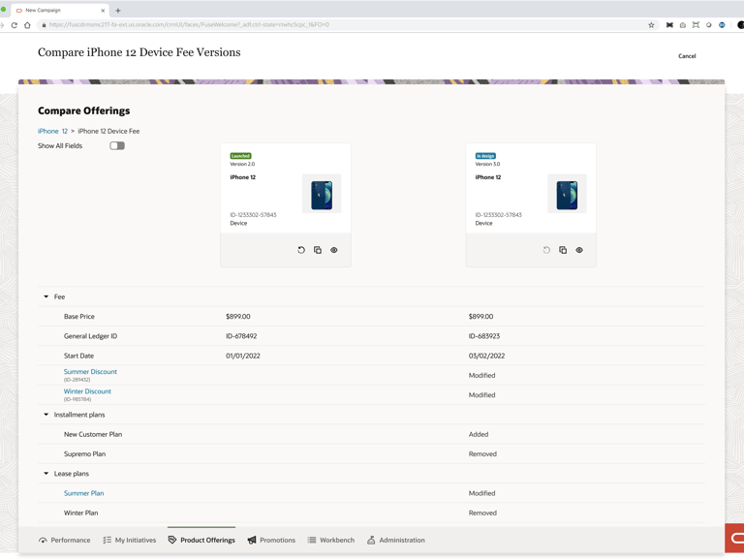
Task: Open the Summer Plan link
Action: pos(83,493)
